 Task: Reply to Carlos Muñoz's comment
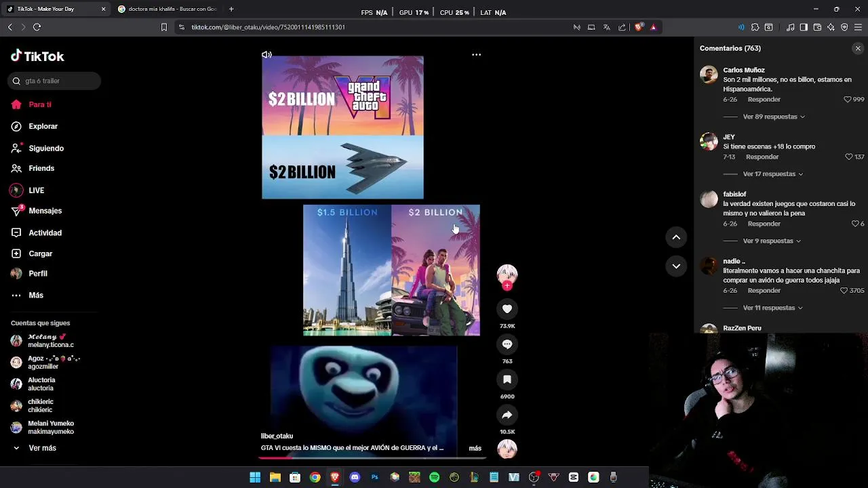coord(764,100)
